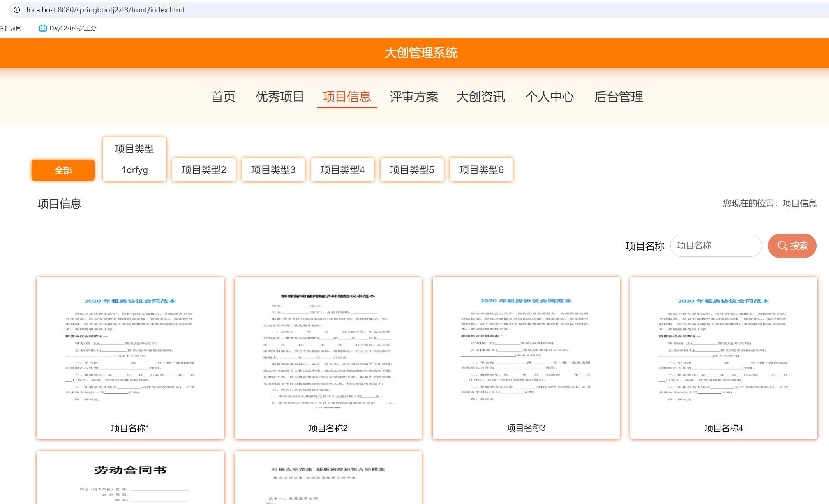Switch to the 优秀项目 tab

tap(279, 97)
